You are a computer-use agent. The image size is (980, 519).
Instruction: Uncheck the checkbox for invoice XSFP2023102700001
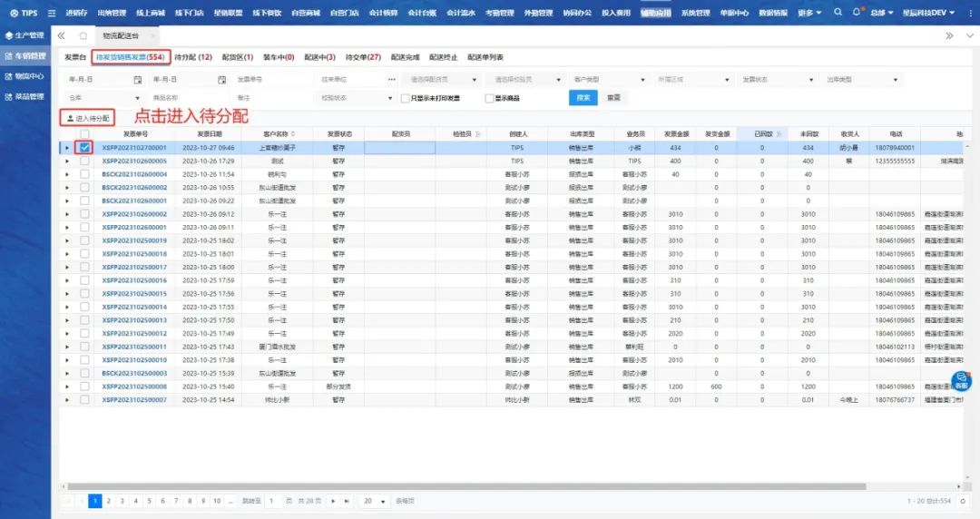[84, 147]
